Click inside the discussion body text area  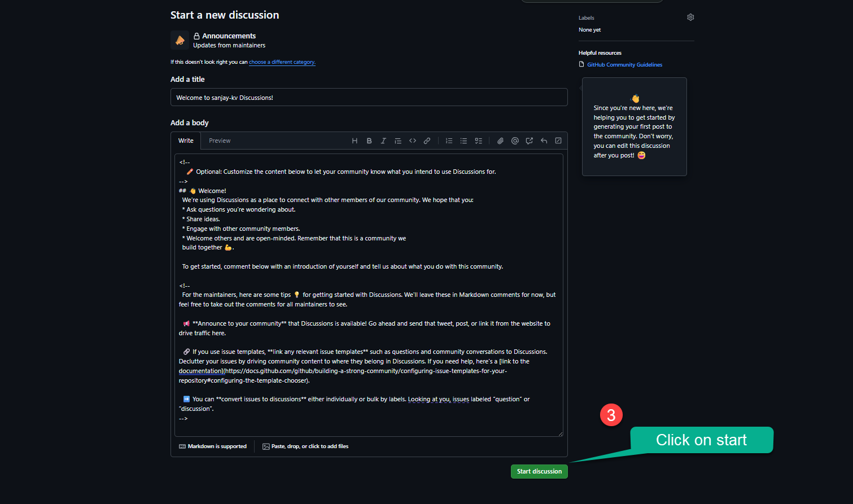369,295
